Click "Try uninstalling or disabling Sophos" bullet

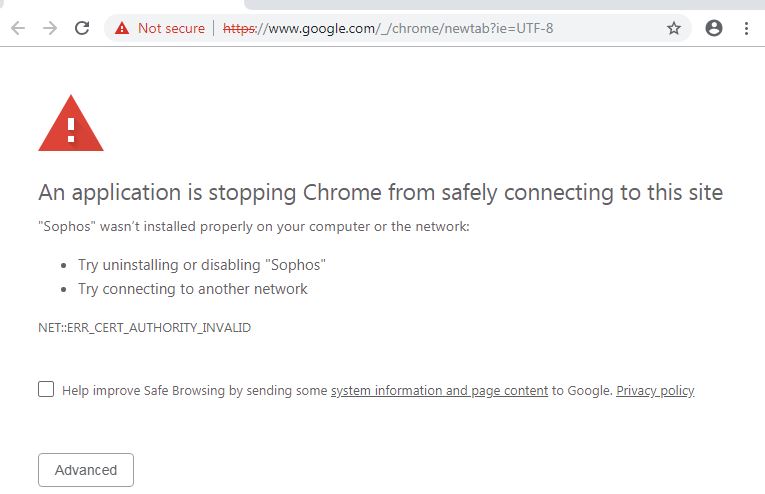(x=202, y=265)
